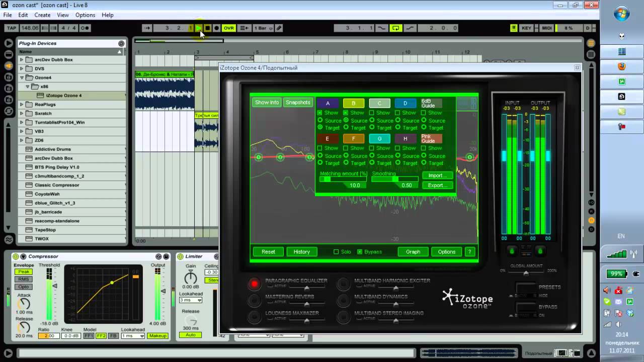Toggle the computer MIDI keyboard icon
The image size is (644, 362).
click(514, 28)
